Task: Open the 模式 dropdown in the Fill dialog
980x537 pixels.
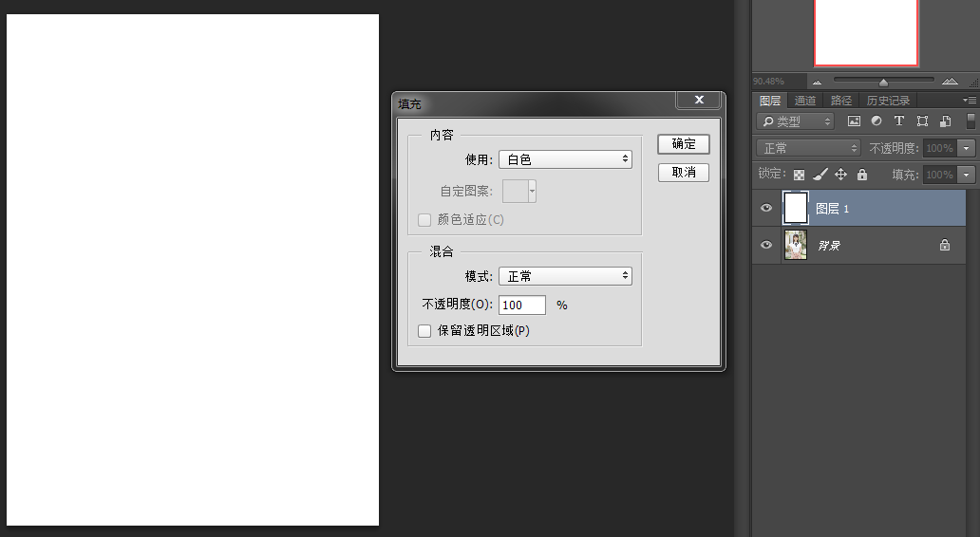Action: [566, 276]
